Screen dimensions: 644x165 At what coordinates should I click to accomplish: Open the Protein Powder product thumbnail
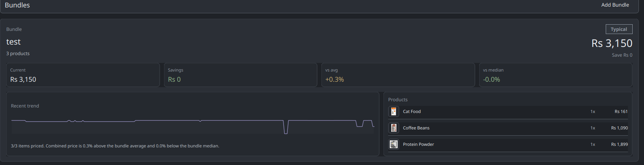point(394,144)
